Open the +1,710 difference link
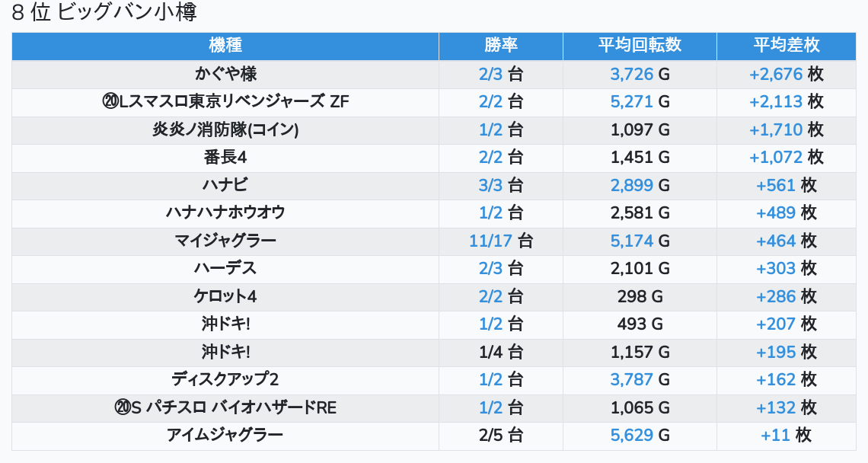Image resolution: width=868 pixels, height=463 pixels. point(775,129)
